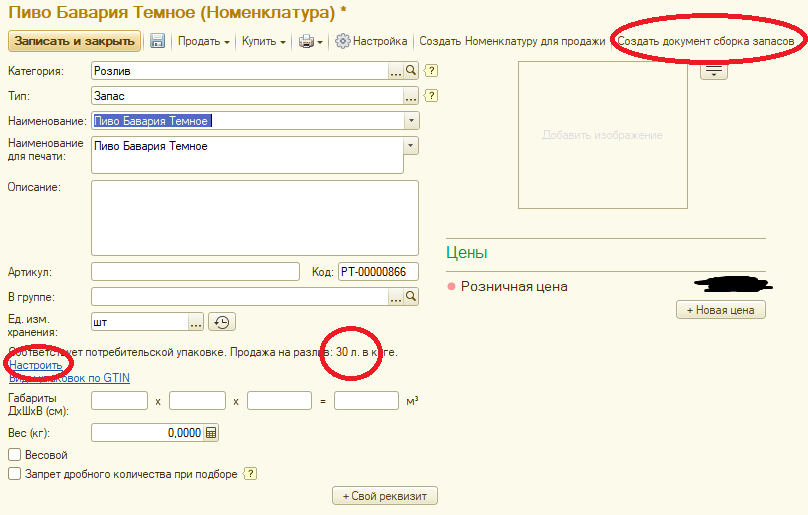Click ellipsis button for Ед. изм. хранения

coord(195,322)
